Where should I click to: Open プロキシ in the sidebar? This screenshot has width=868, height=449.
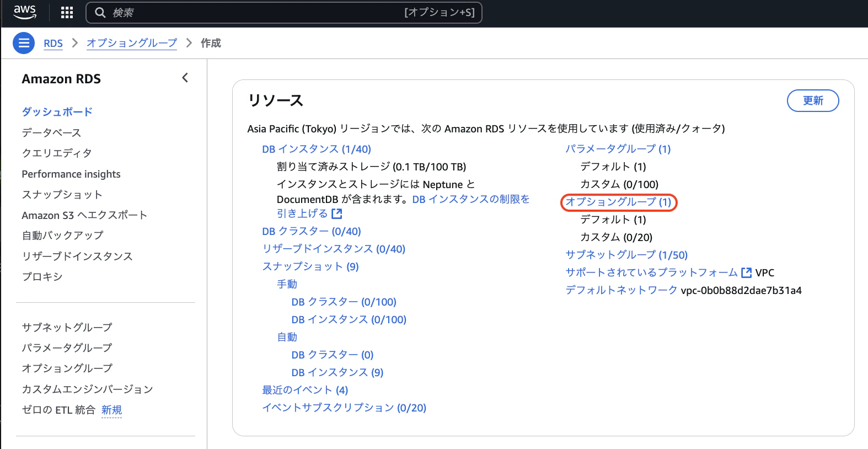42,276
